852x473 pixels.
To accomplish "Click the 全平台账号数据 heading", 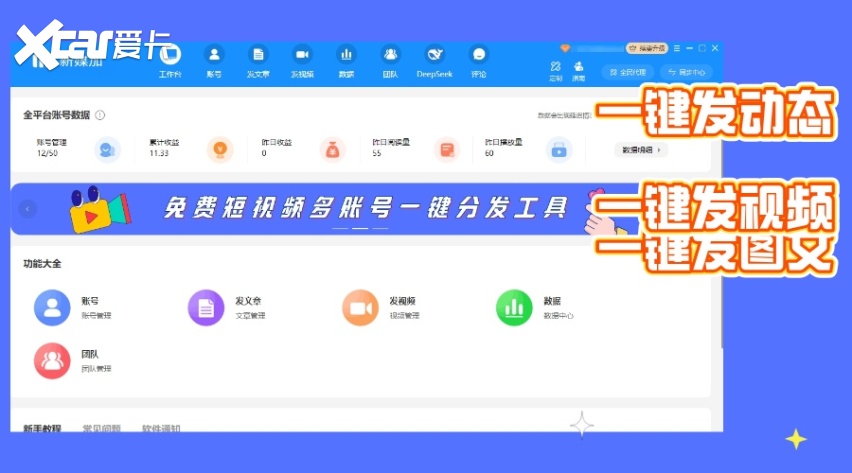I will pos(57,115).
